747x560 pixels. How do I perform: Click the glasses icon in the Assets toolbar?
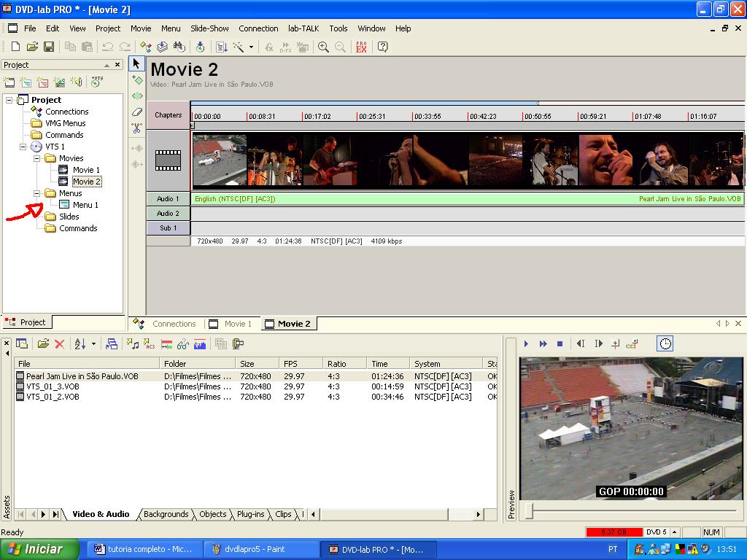click(183, 344)
